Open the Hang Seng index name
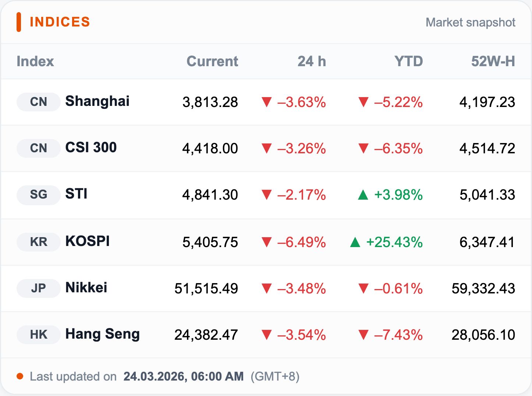532x396 pixels. pos(102,334)
